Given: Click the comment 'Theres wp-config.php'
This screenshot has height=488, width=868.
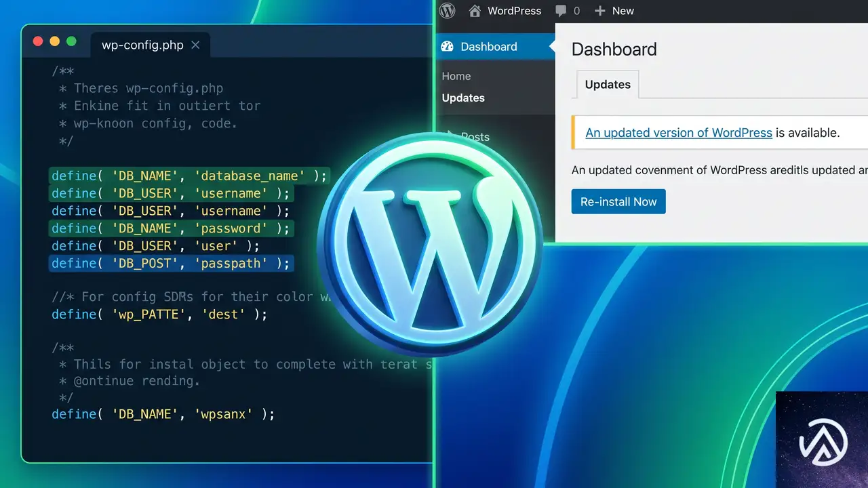Looking at the screenshot, I should [x=141, y=88].
